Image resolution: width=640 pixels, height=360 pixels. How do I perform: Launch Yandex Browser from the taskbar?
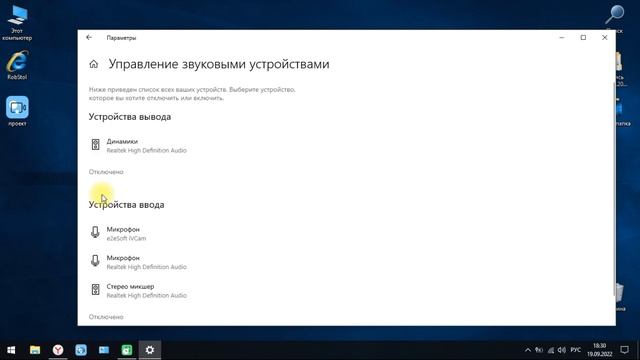click(58, 350)
